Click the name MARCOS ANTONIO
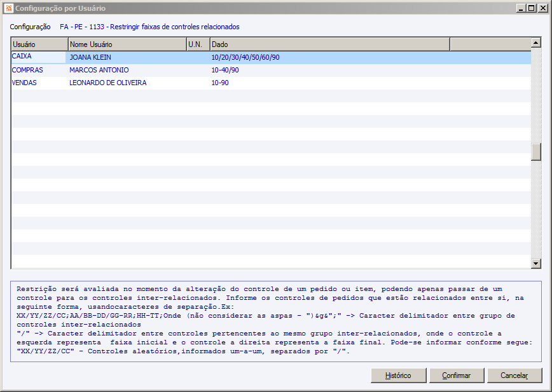This screenshot has height=392, width=552. click(x=99, y=70)
